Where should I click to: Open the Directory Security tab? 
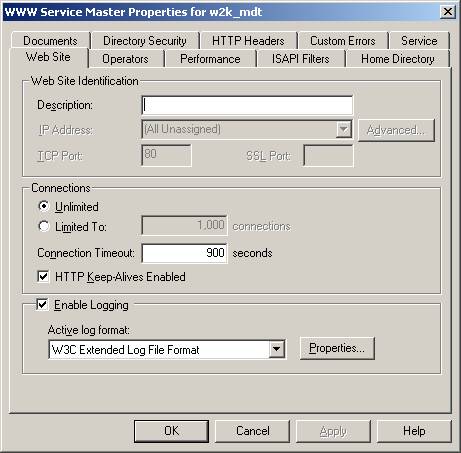click(x=145, y=41)
